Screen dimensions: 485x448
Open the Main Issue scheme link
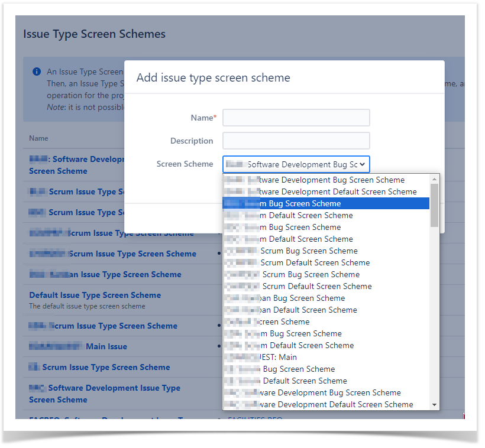(x=106, y=346)
